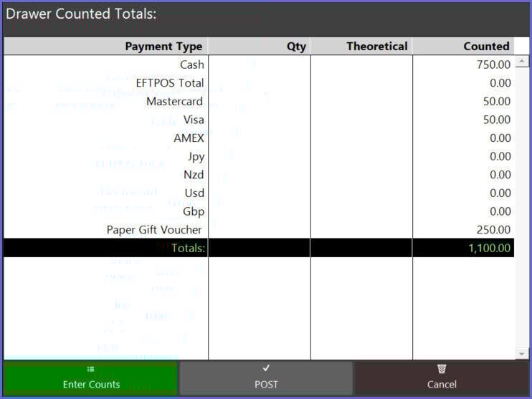Viewport: 532px width, 399px height.
Task: Select the AMEX payment row
Action: tap(189, 138)
